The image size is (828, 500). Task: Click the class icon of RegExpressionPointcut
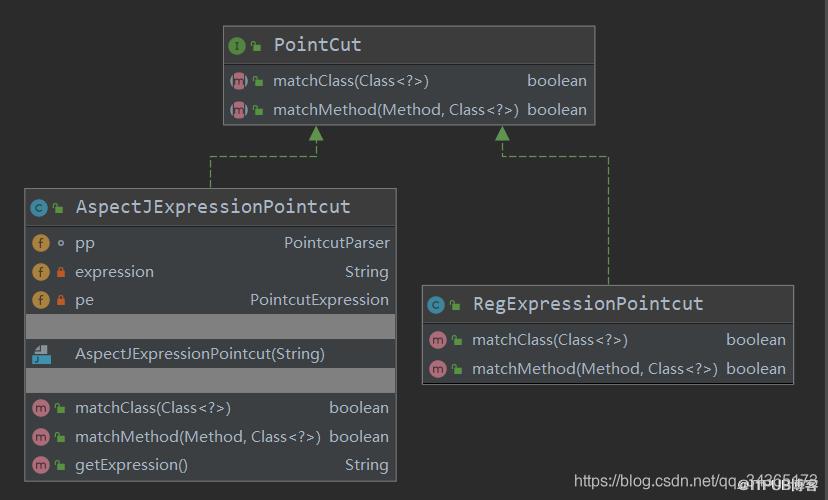(436, 305)
